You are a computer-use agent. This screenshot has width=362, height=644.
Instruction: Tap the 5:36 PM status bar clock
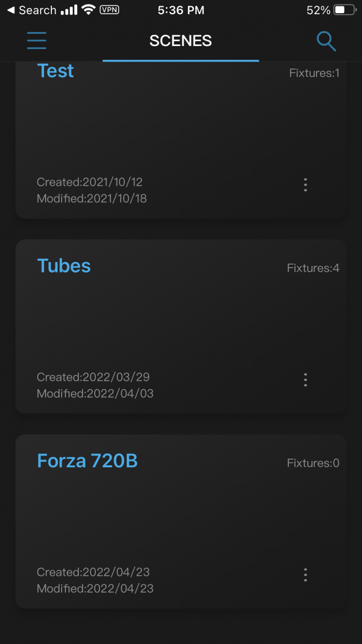[181, 10]
